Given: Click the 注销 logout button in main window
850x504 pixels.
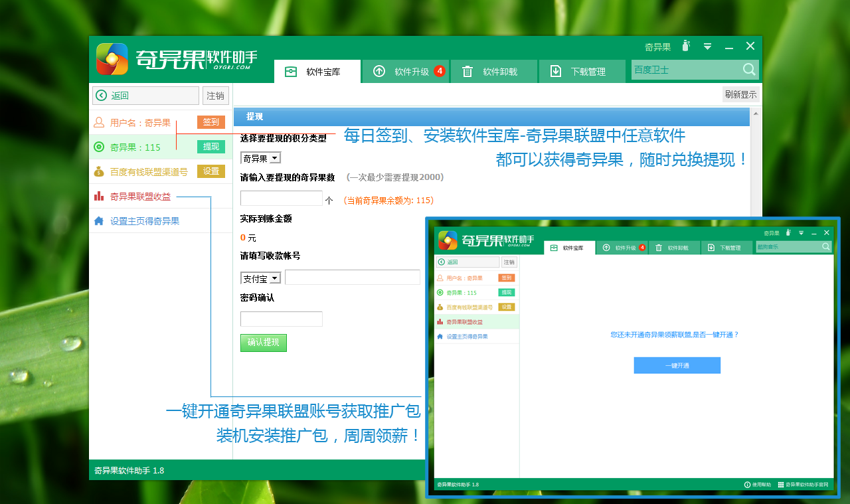Looking at the screenshot, I should click(x=216, y=96).
